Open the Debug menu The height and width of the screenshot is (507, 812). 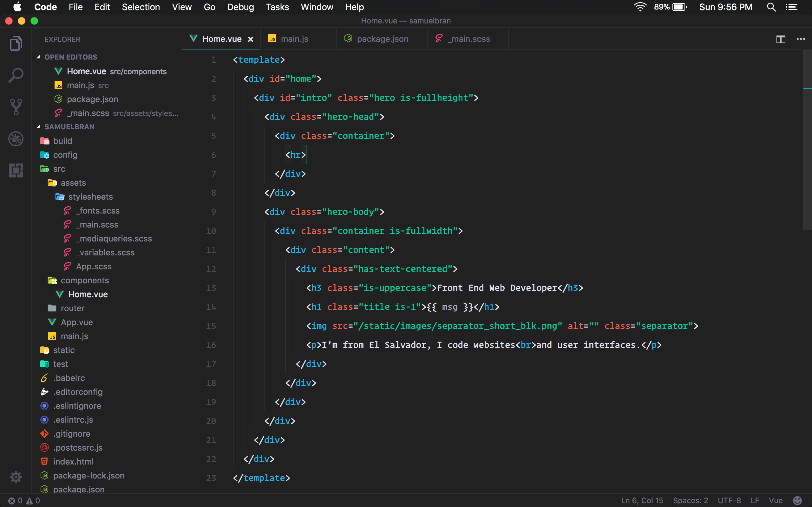[240, 7]
